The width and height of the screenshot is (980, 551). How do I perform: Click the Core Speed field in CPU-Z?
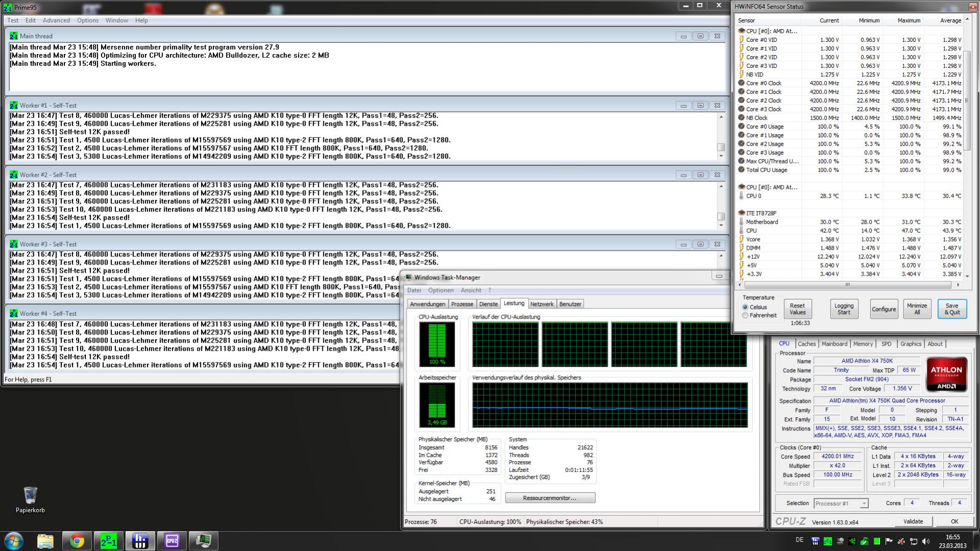pos(838,457)
